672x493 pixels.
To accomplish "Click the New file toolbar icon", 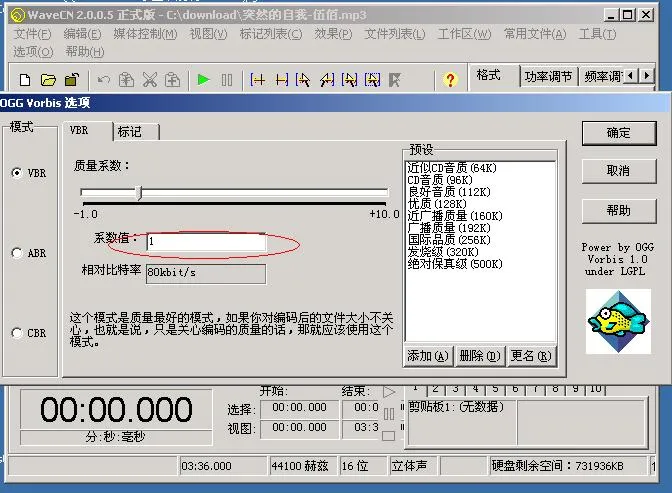I will pyautogui.click(x=25, y=80).
